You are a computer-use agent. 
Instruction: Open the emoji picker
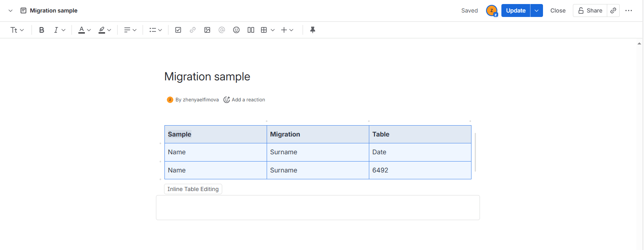[236, 29]
